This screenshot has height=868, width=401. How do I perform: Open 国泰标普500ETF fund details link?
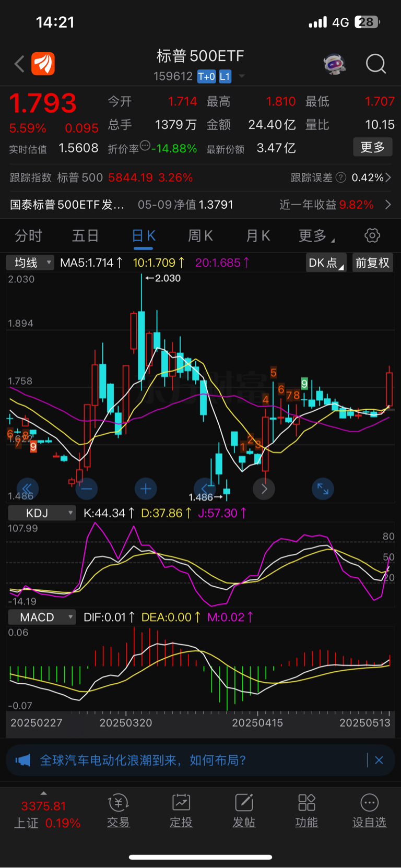coord(67,205)
